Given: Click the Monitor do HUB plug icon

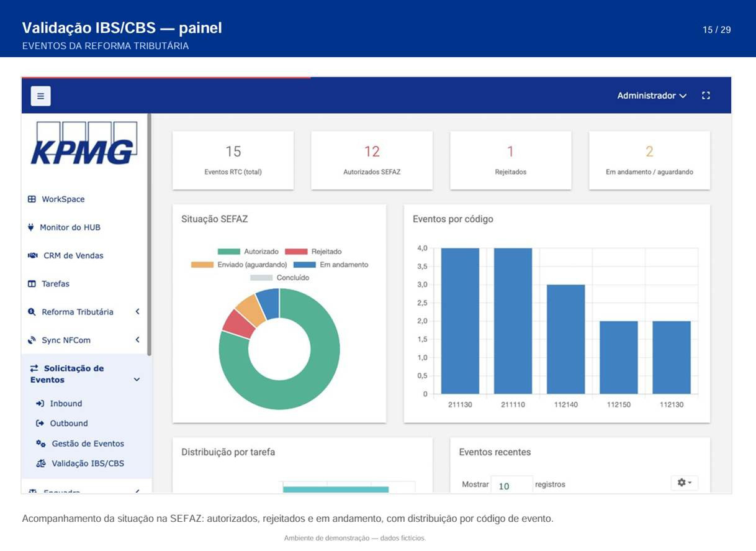Looking at the screenshot, I should point(31,227).
